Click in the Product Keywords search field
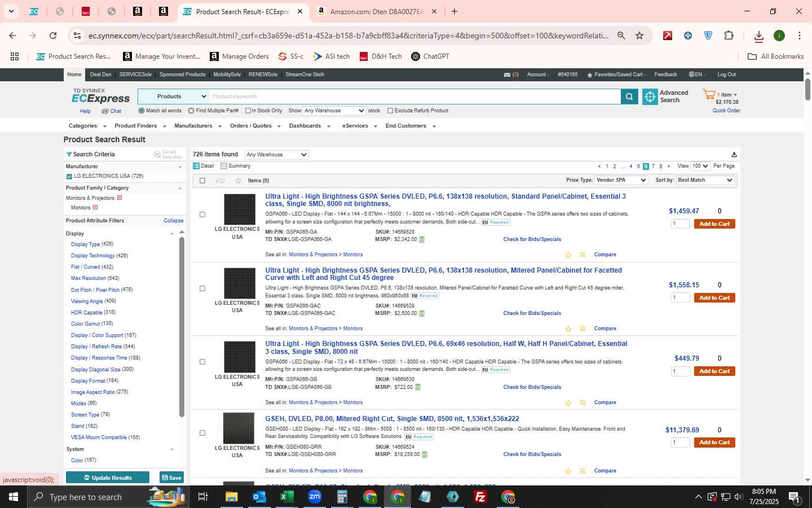 coord(415,97)
